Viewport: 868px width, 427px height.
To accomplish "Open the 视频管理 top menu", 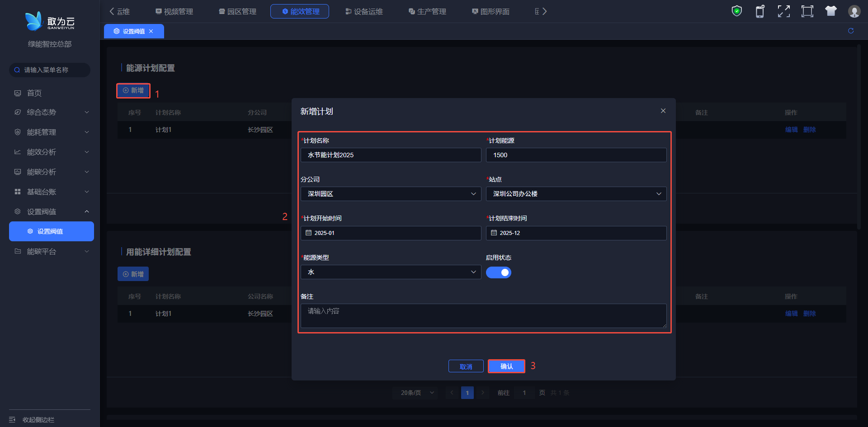I will coord(174,11).
